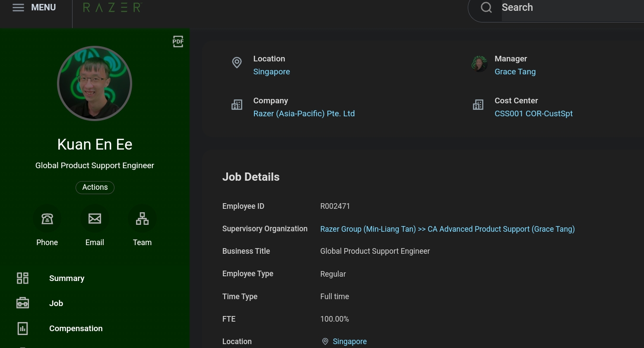The height and width of the screenshot is (348, 644).
Task: Click the pin icon in Job Details Location row
Action: (325, 342)
